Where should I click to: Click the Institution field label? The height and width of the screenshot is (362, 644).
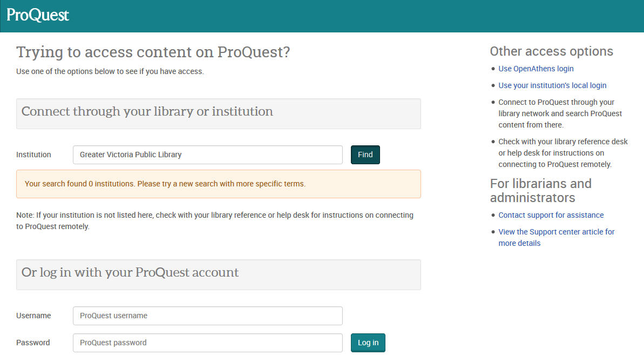pyautogui.click(x=33, y=155)
